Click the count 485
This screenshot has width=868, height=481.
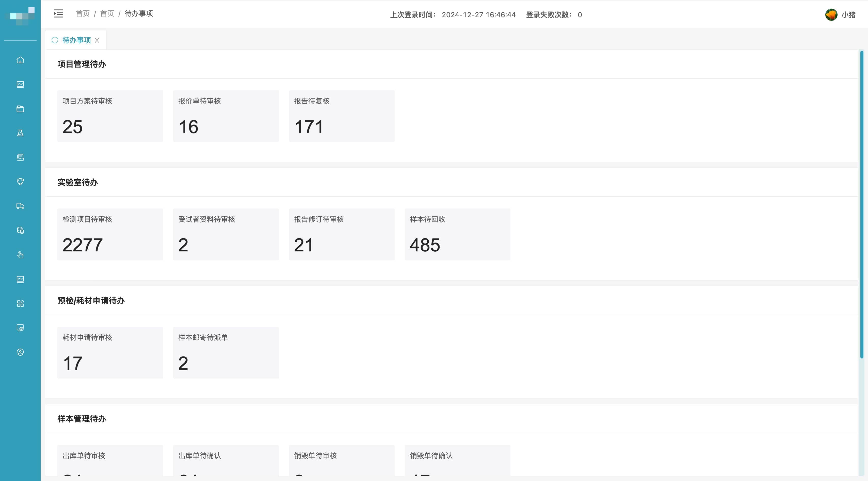tap(425, 245)
